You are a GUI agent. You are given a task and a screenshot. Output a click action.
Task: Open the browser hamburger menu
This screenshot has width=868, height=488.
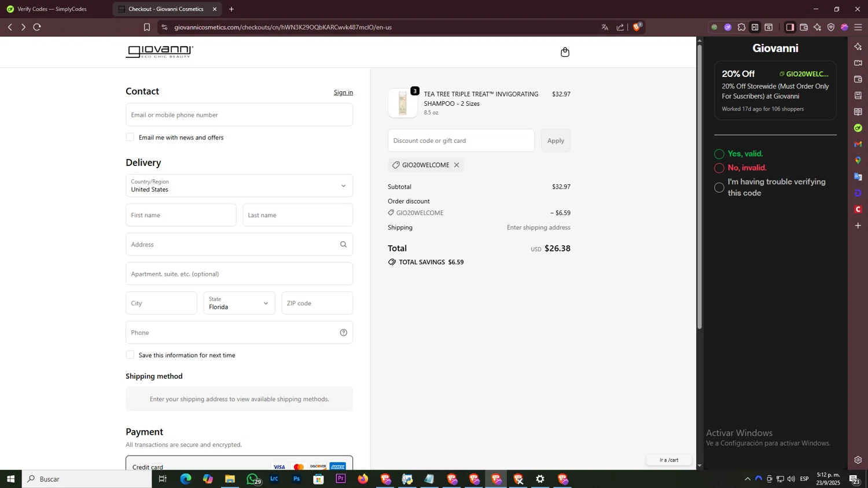858,27
